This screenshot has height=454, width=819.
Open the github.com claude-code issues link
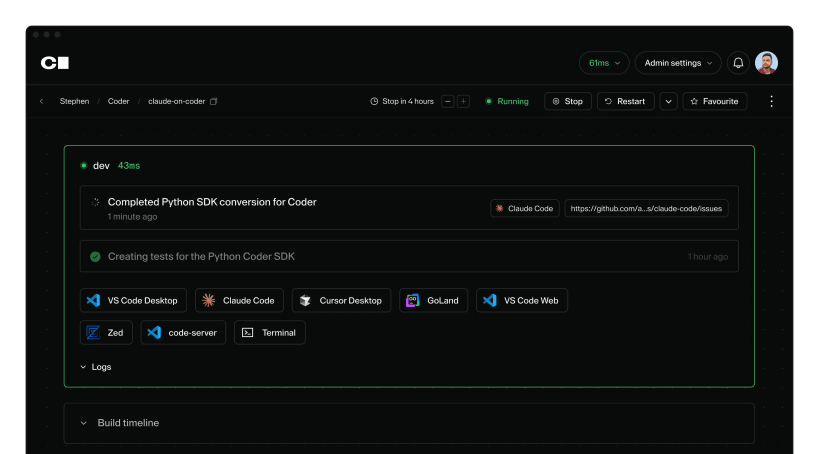click(x=646, y=208)
